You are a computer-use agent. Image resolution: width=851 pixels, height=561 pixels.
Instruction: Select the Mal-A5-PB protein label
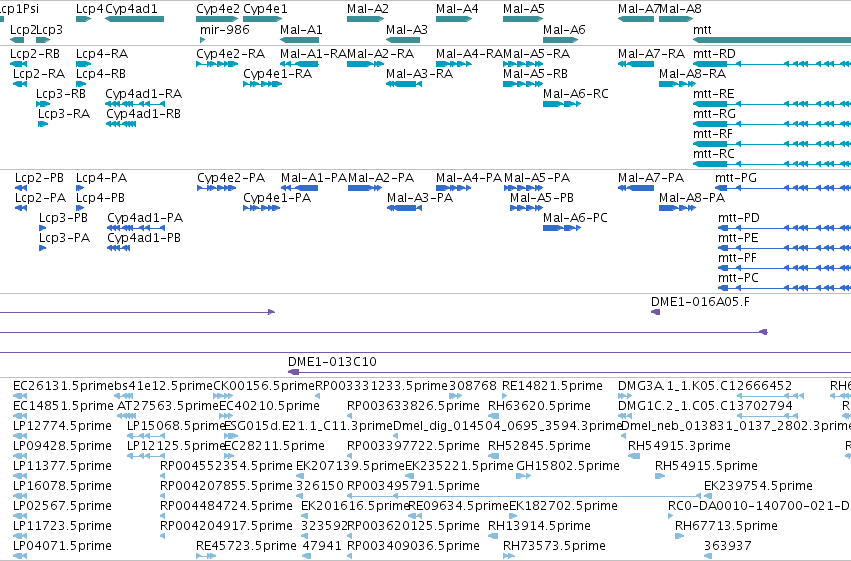coord(542,198)
